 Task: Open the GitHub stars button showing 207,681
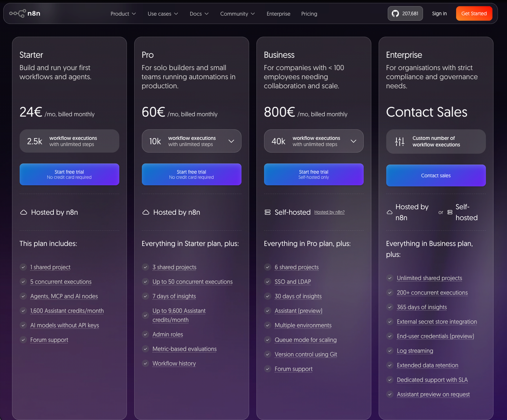pos(405,13)
